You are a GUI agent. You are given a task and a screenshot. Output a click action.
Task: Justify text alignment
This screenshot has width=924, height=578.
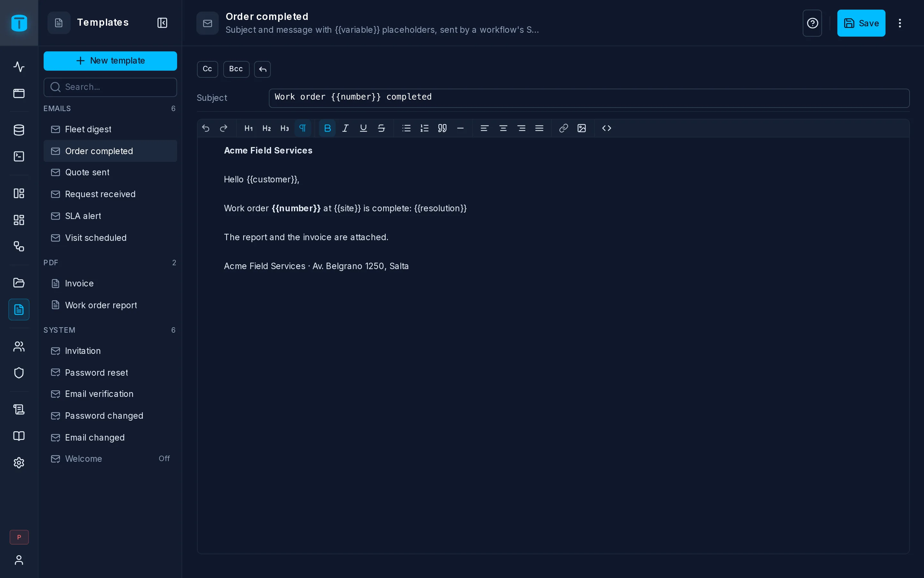coord(539,128)
